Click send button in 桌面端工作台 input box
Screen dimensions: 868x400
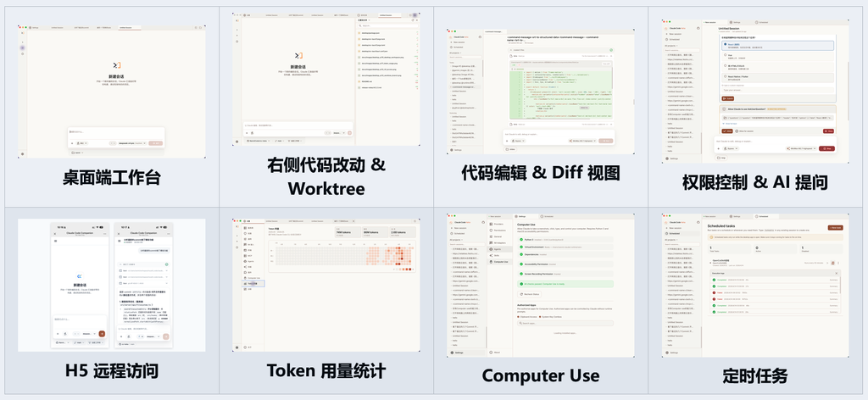tap(156, 143)
